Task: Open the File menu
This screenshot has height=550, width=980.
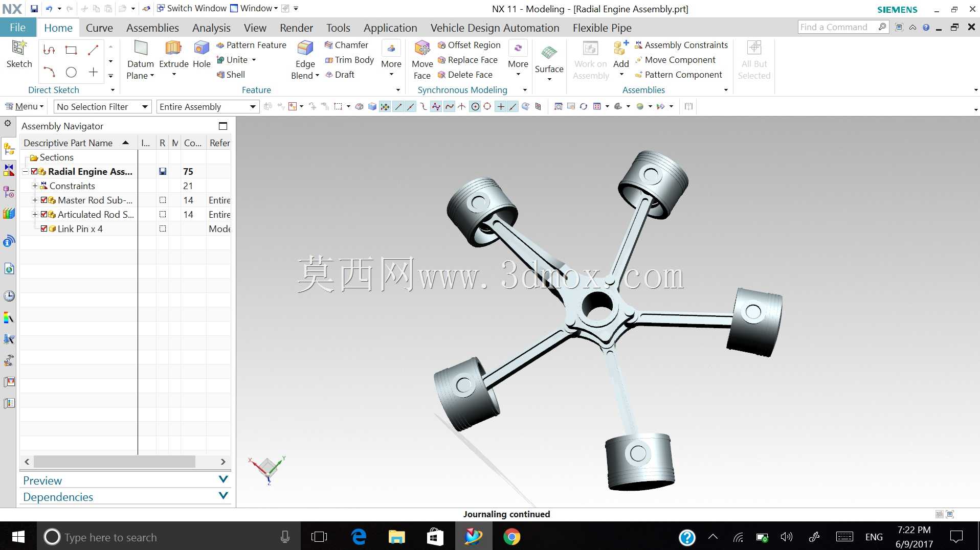Action: (x=18, y=28)
